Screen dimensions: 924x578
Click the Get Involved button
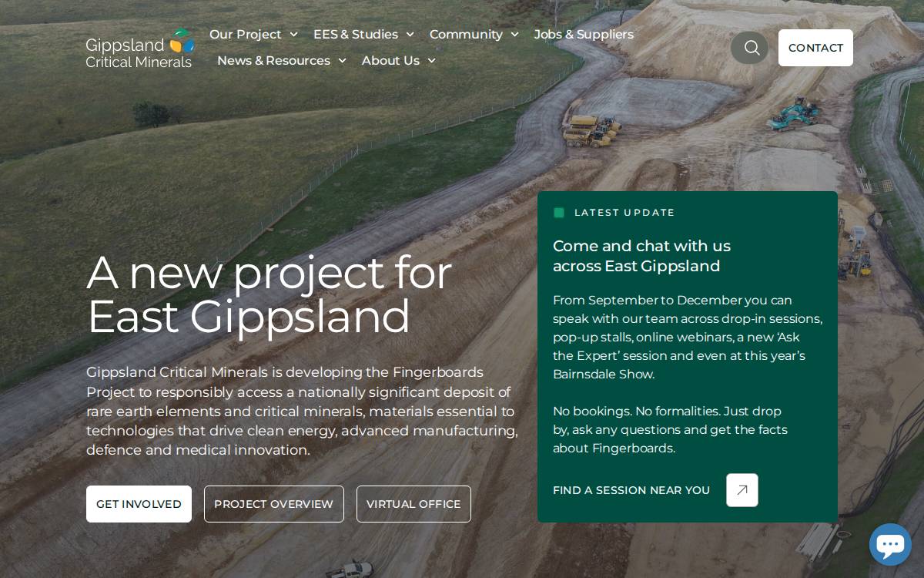click(x=139, y=504)
